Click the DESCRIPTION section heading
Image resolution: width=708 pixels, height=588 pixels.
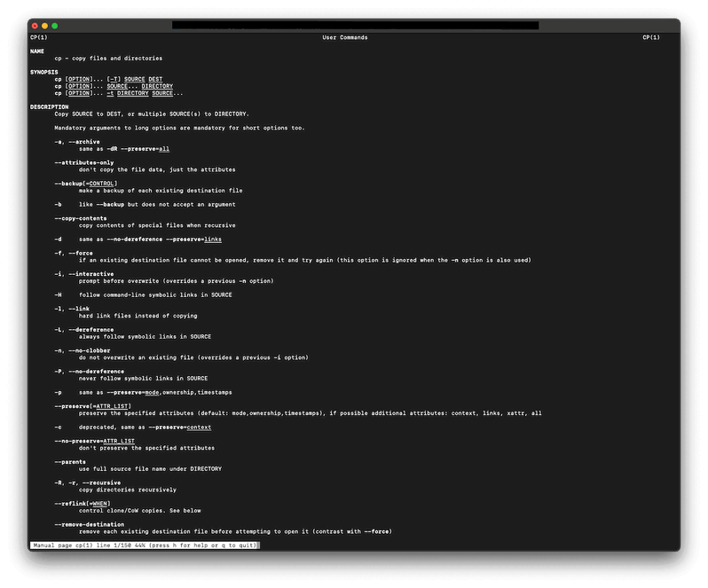(x=49, y=107)
